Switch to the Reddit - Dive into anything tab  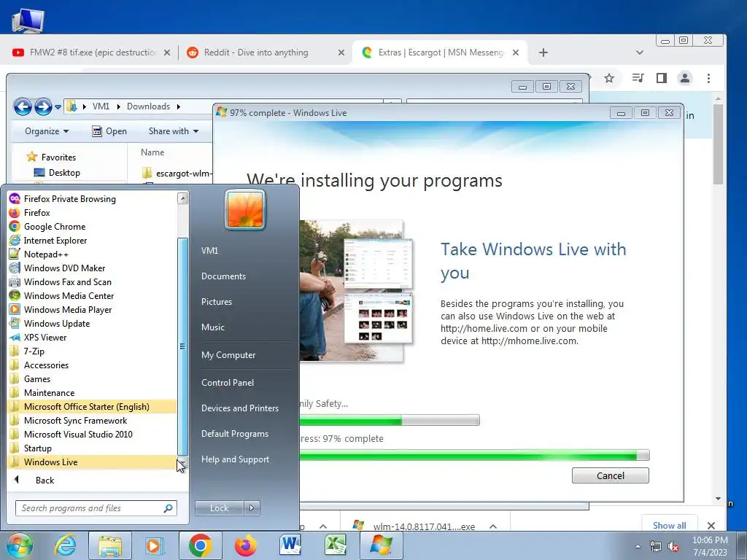coord(265,52)
